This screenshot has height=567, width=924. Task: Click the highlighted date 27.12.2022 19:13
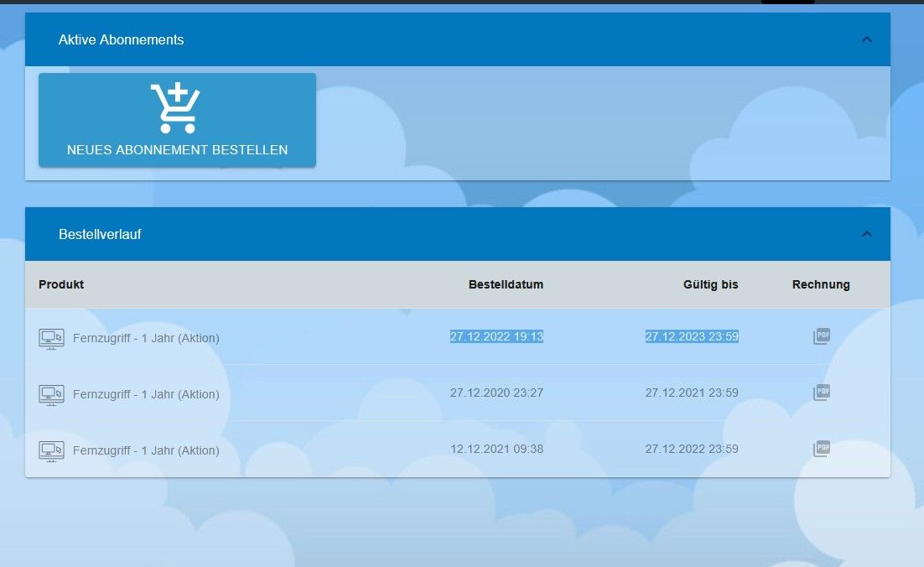pos(496,336)
